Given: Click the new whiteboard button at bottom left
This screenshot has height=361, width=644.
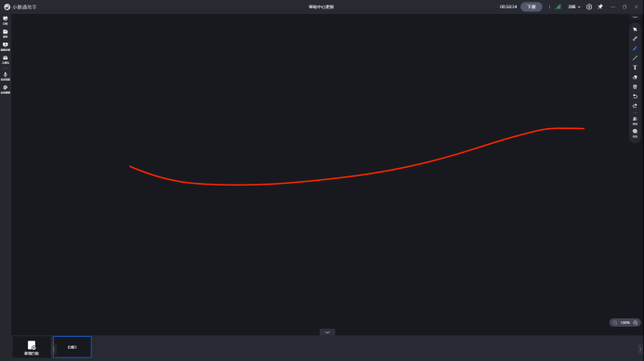Looking at the screenshot, I should click(x=32, y=347).
